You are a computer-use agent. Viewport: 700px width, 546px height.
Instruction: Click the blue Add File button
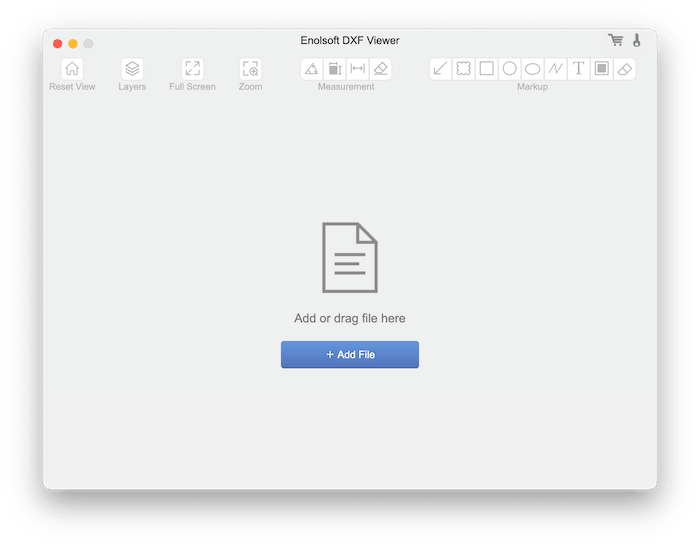(x=350, y=355)
